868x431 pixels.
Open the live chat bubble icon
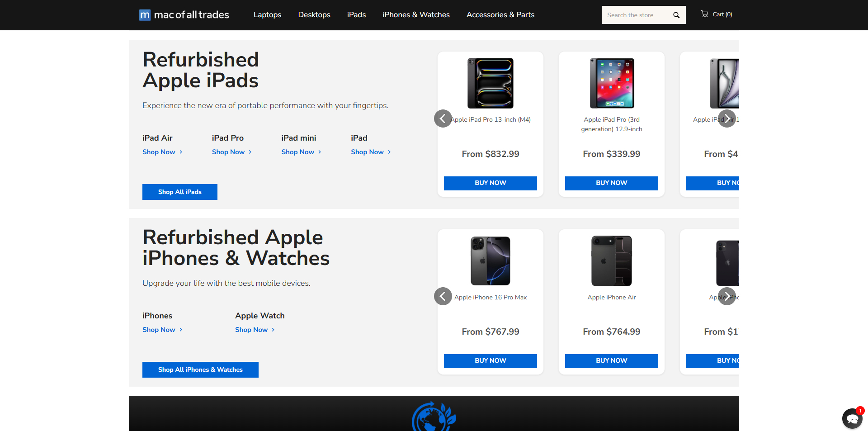pyautogui.click(x=853, y=418)
